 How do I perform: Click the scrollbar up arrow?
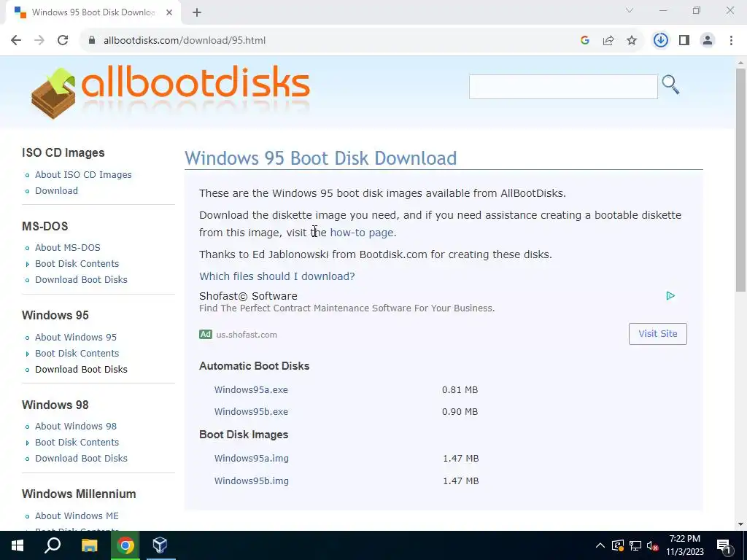(740, 63)
